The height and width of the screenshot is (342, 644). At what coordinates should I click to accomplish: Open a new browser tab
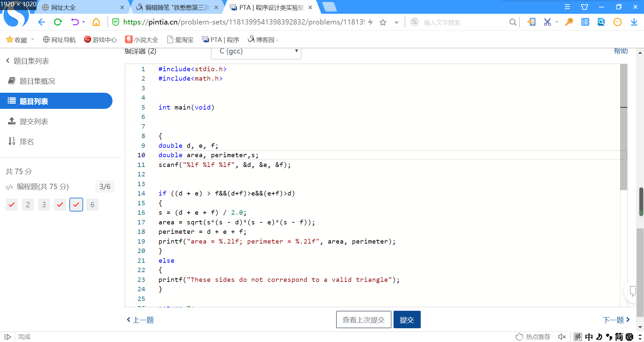(329, 7)
